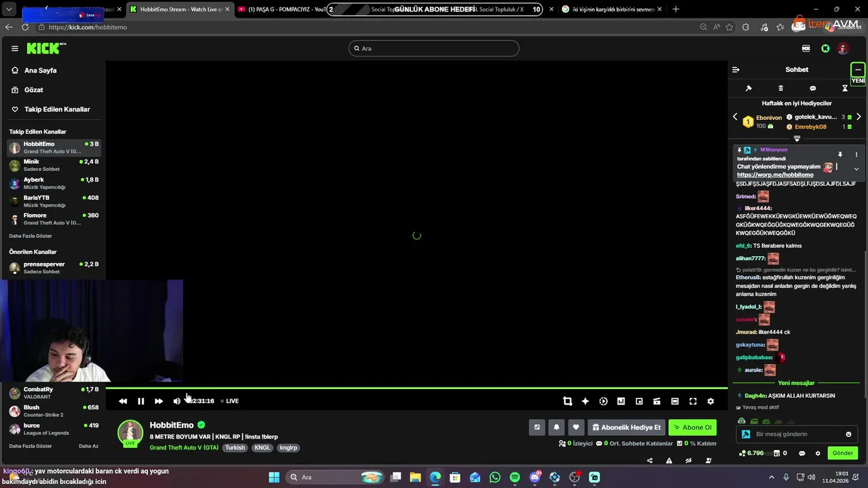Click the message input Bir mesaj gönderin
This screenshot has height=488, width=868.
797,434
